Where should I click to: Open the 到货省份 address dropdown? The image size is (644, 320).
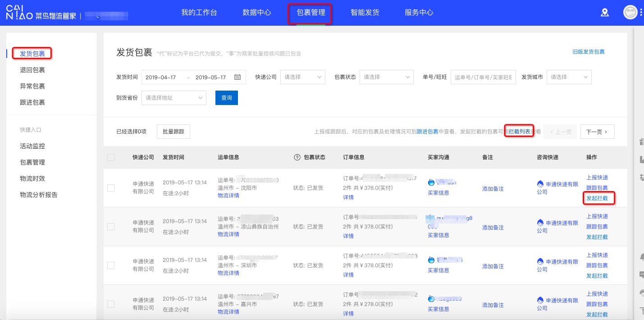click(174, 98)
